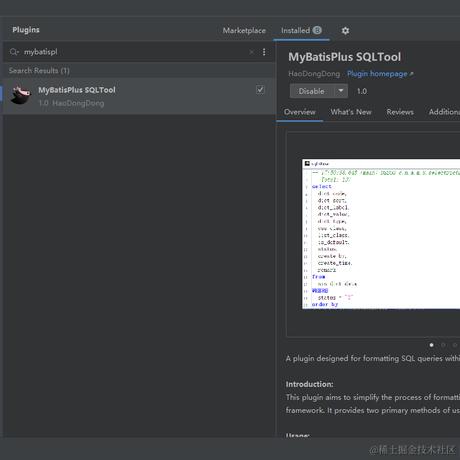Clear the plugin search field text
This screenshot has width=460, height=460.
pos(252,52)
